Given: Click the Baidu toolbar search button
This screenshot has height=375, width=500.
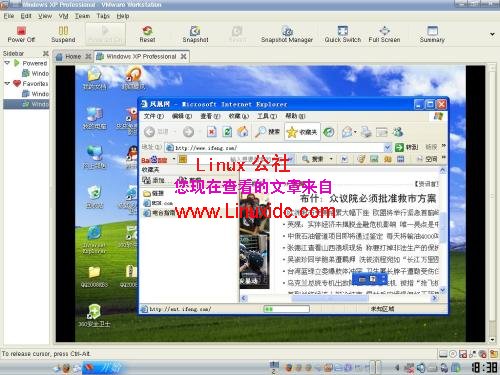Looking at the screenshot, I should click(x=312, y=159).
